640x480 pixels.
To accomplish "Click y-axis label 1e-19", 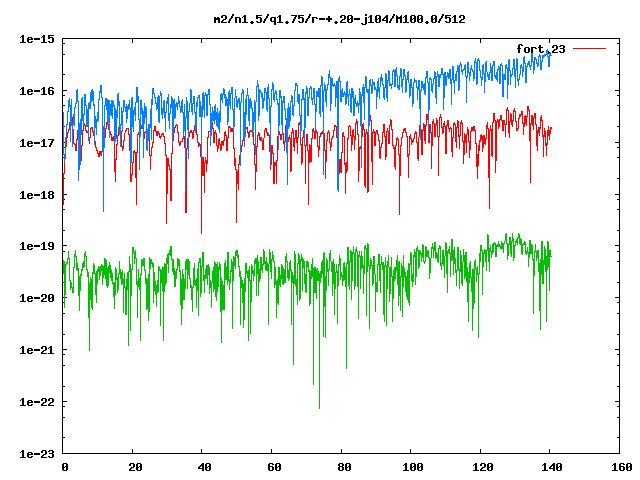I will point(37,246).
